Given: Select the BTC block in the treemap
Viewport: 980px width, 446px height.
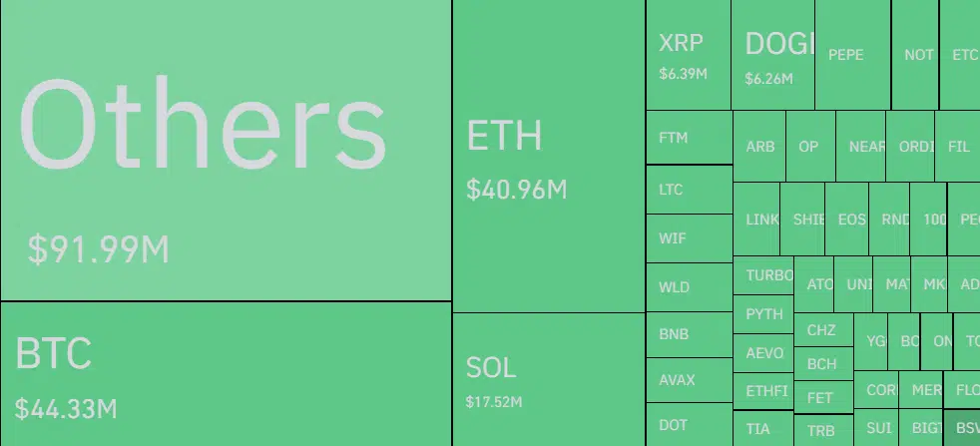Looking at the screenshot, I should 226,374.
